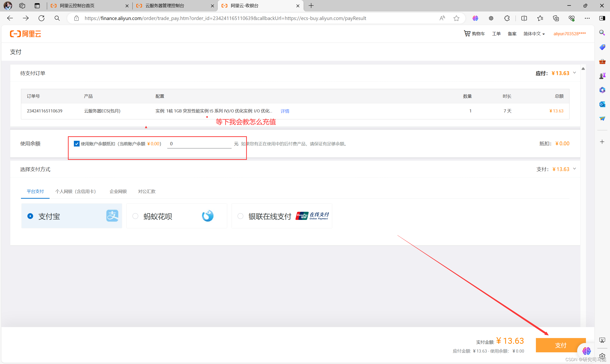Open the sidebar tools briefcase icon
The height and width of the screenshot is (364, 610).
pyautogui.click(x=602, y=61)
